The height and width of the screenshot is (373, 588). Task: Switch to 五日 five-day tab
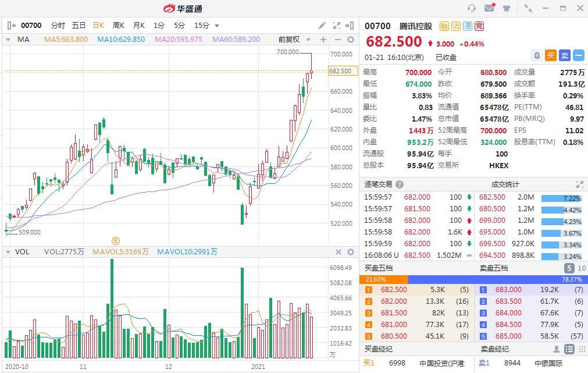click(79, 26)
